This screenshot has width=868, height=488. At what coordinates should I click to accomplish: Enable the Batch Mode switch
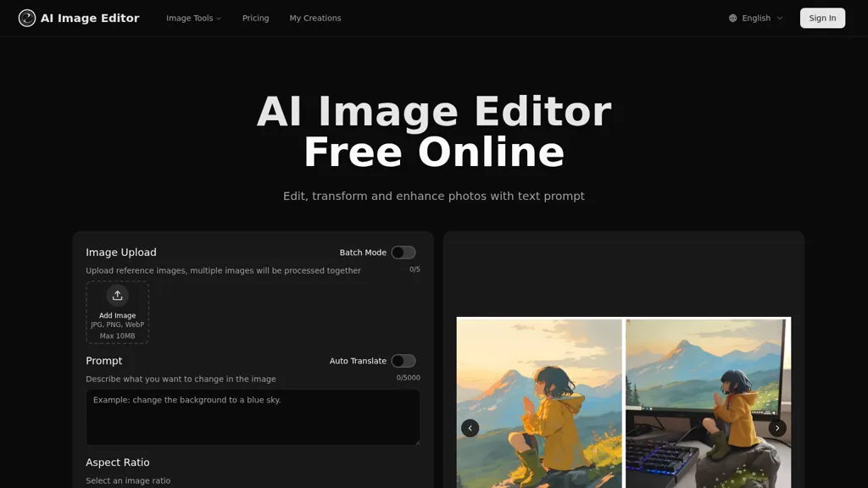coord(403,252)
